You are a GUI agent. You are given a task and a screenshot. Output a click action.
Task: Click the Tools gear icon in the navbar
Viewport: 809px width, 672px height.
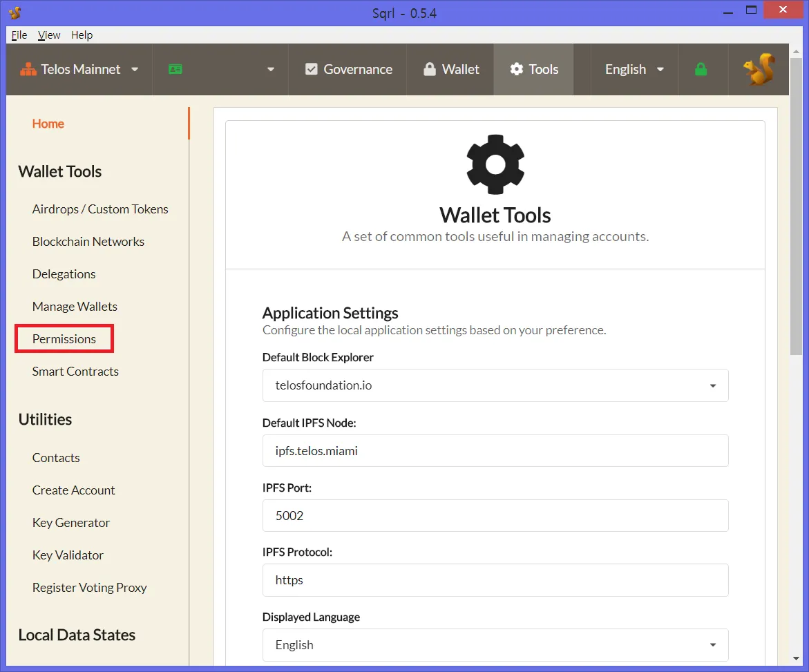[517, 69]
